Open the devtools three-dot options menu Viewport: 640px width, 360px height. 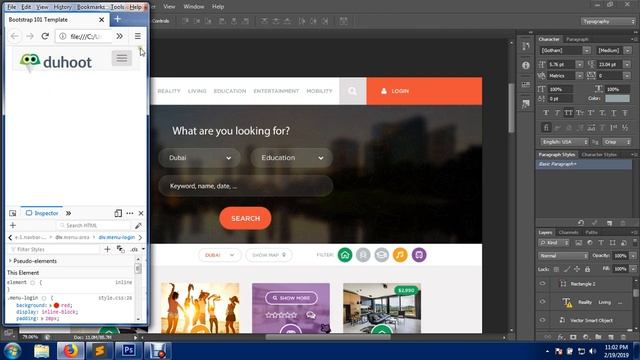130,213
